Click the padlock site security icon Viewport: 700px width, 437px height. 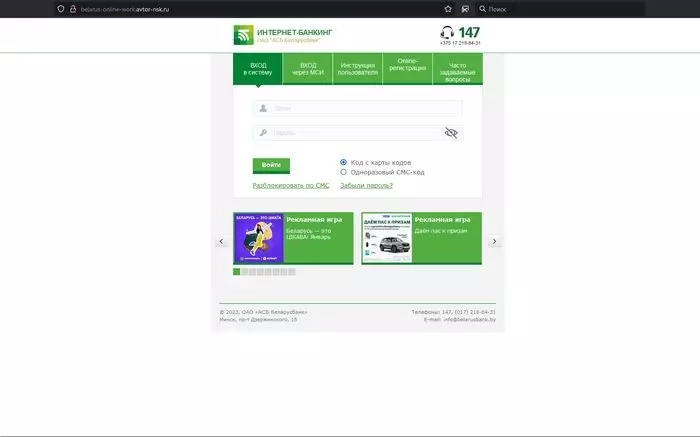pos(73,9)
